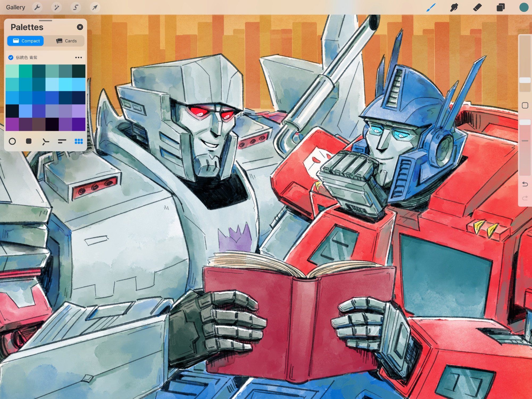The height and width of the screenshot is (399, 532).
Task: Pick the turquoise swatch starting second row
Action: [x=12, y=84]
